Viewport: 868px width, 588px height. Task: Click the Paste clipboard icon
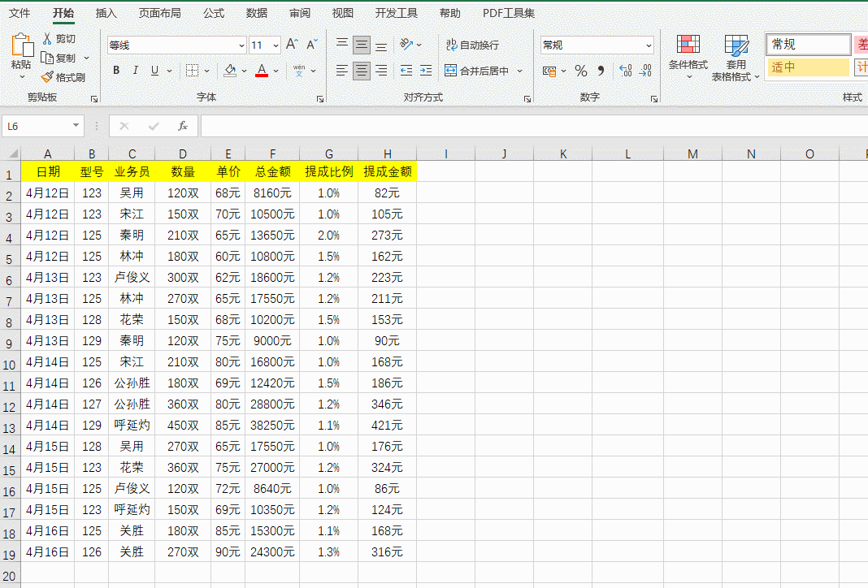point(22,45)
